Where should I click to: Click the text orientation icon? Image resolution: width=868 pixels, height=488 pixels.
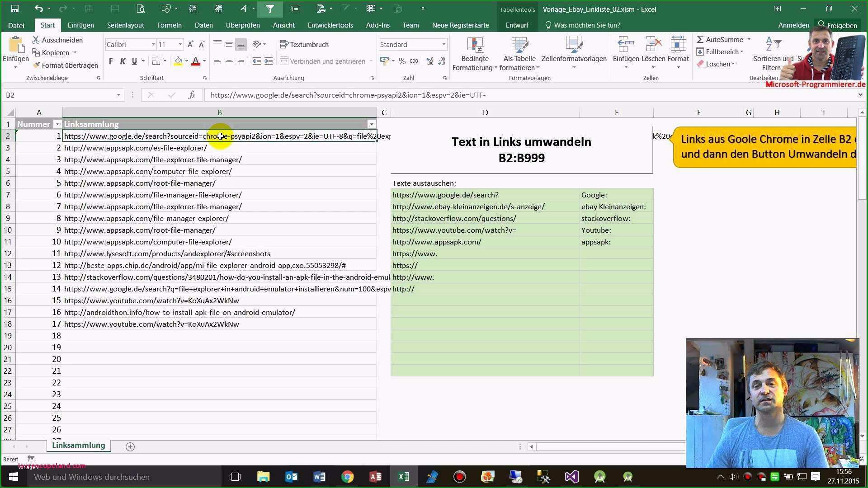[x=257, y=44]
